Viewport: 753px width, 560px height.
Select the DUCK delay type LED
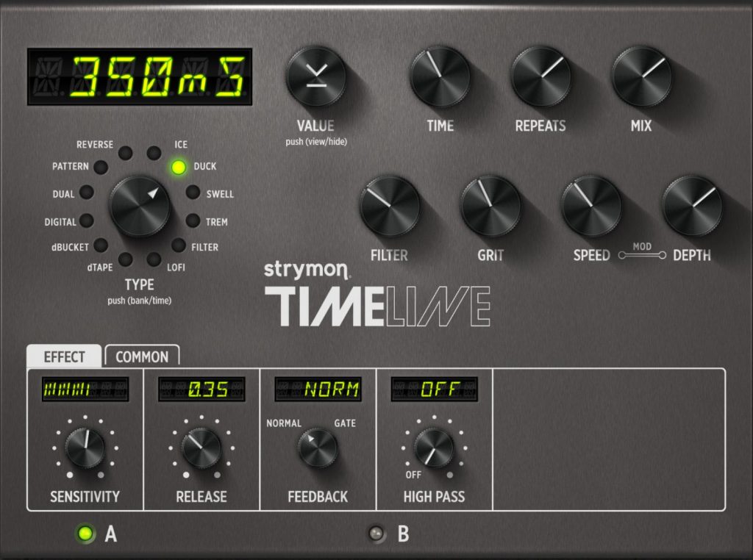point(178,167)
